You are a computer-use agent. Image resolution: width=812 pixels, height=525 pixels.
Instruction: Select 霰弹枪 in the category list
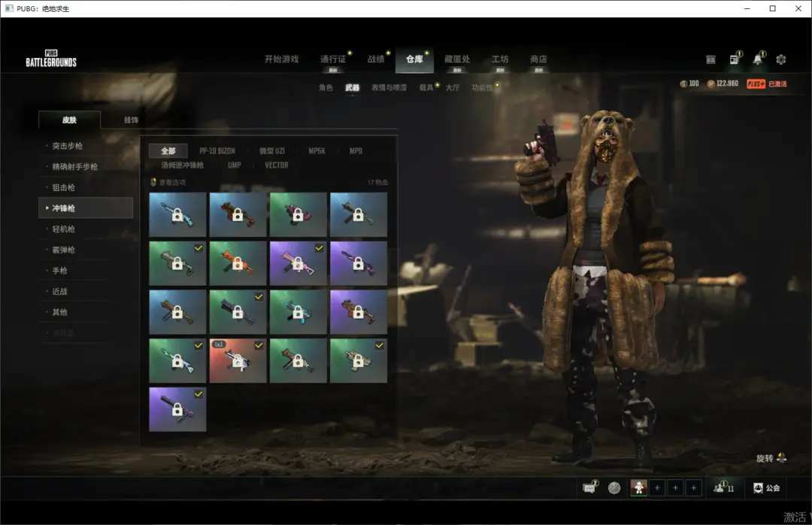pos(86,250)
